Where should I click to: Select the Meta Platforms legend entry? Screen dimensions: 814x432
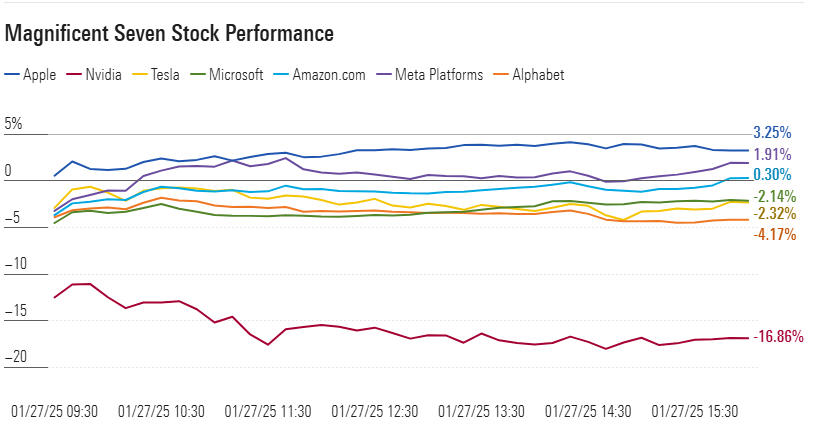tap(438, 75)
